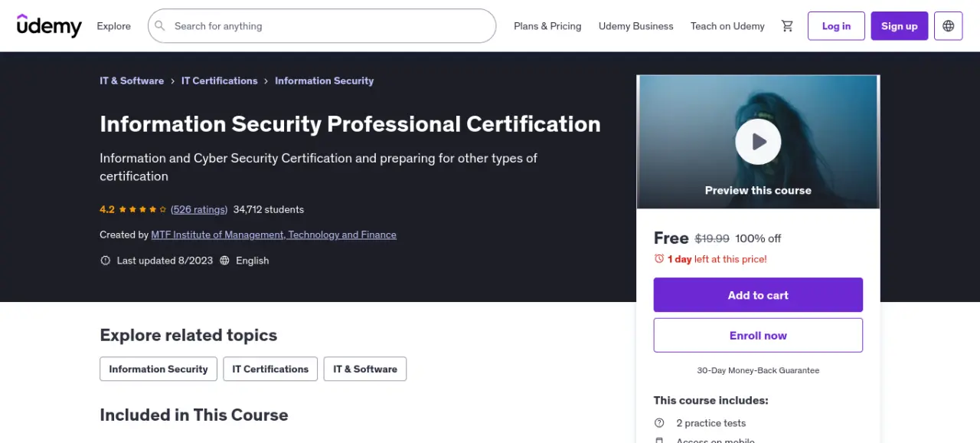Click the alarm clock icon by 1 day left
This screenshot has width=980, height=443.
pyautogui.click(x=659, y=259)
